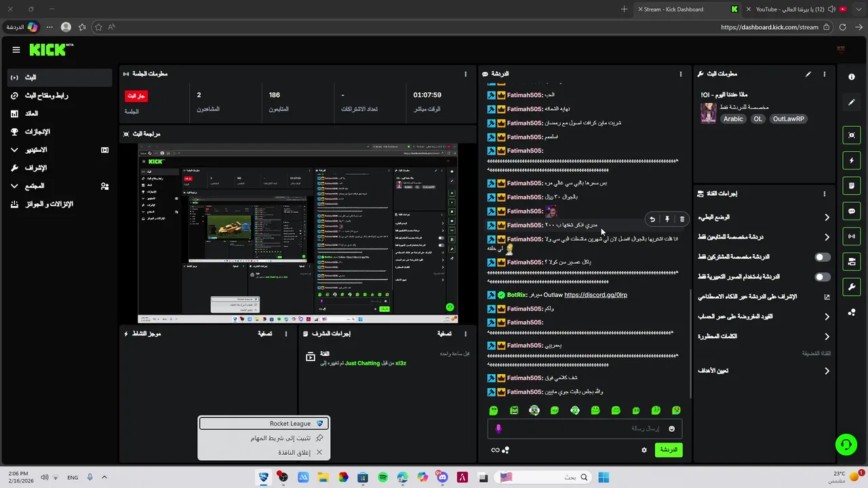
Task: Toggle the document notes widget icon
Action: (852, 186)
